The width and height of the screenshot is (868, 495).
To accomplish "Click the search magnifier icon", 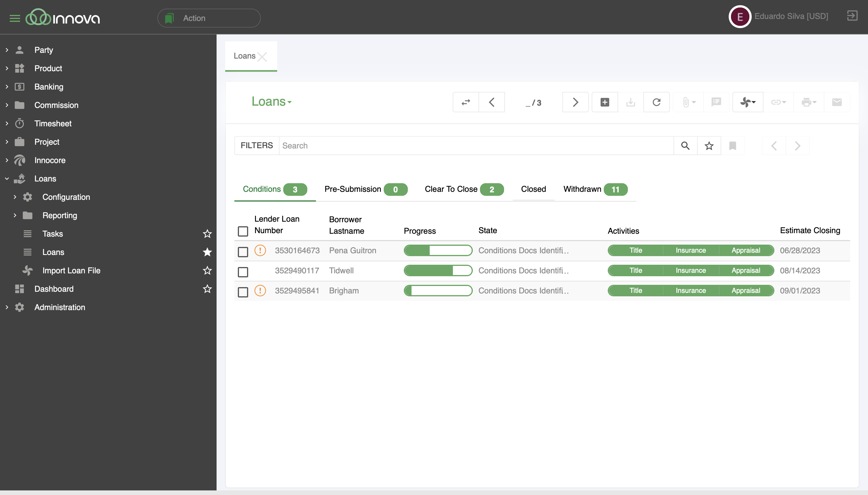I will (685, 146).
